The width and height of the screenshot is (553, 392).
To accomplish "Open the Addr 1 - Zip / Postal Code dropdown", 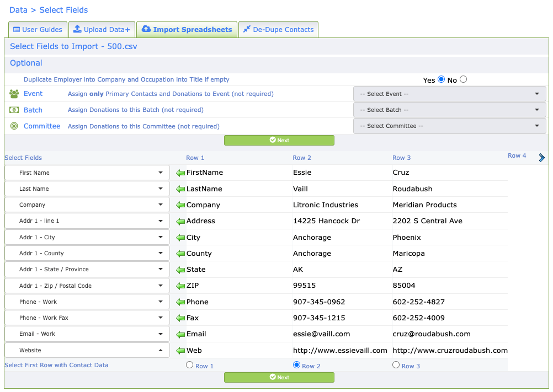I will pyautogui.click(x=87, y=286).
